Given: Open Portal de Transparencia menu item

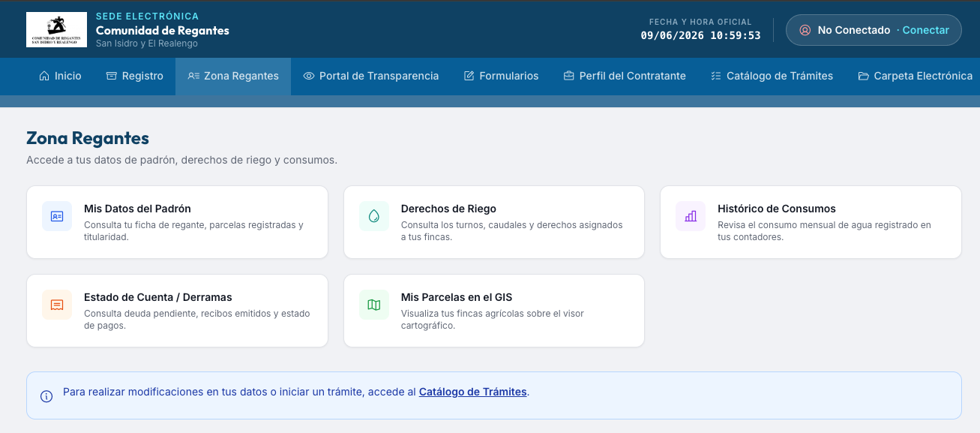Looking at the screenshot, I should 371,76.
